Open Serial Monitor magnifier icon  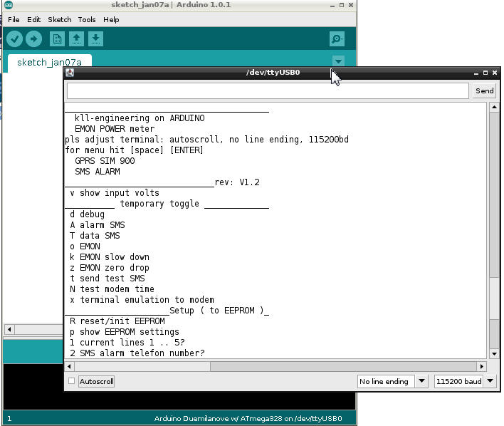pos(337,38)
